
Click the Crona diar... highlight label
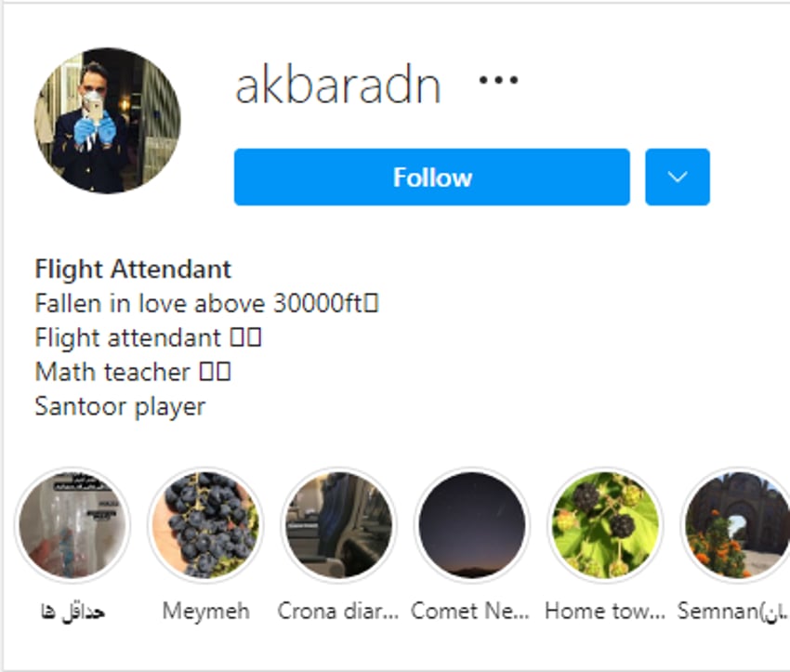pos(338,611)
